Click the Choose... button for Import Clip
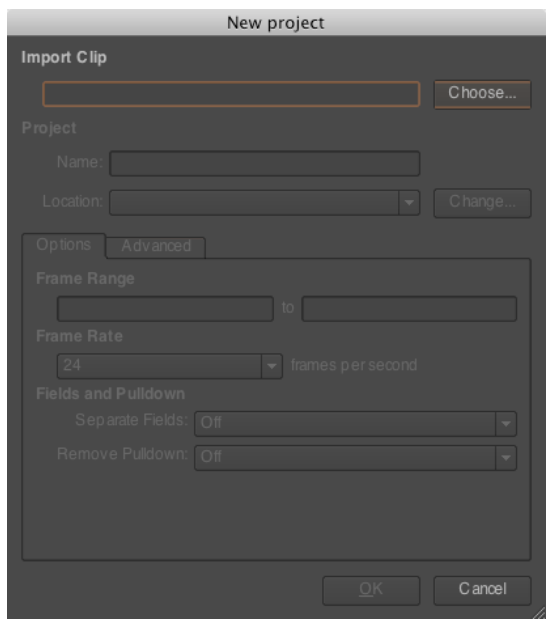The width and height of the screenshot is (556, 624). point(482,94)
